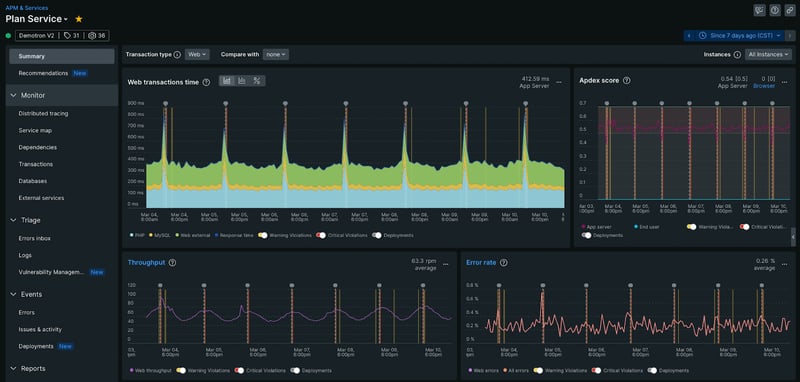Step time range forward with right arrow

[790, 36]
